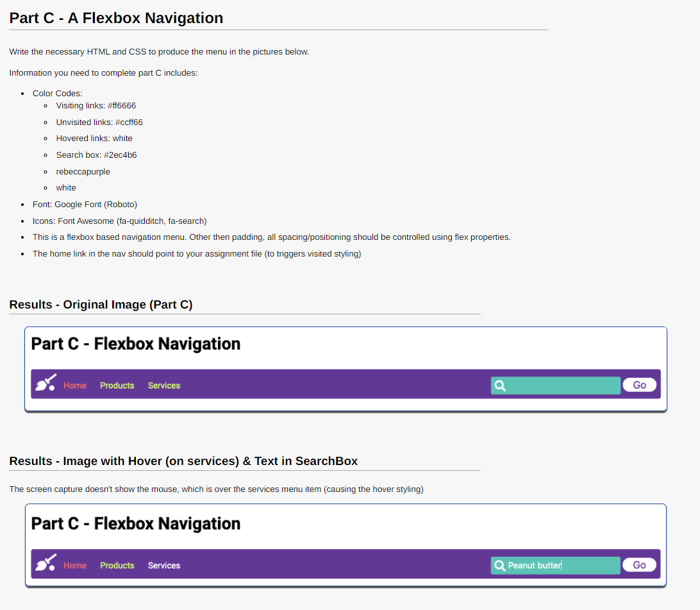Screen dimensions: 700x610
Task: Click "Home" in the second purple navbar
Action: coord(74,565)
